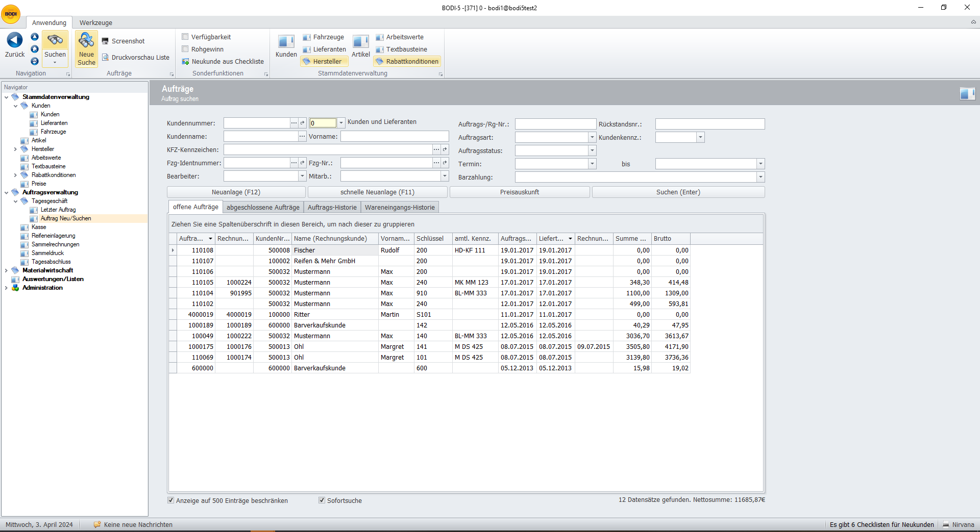Enable the Verfügbarkeit checkbox
This screenshot has height=532, width=980.
(185, 37)
